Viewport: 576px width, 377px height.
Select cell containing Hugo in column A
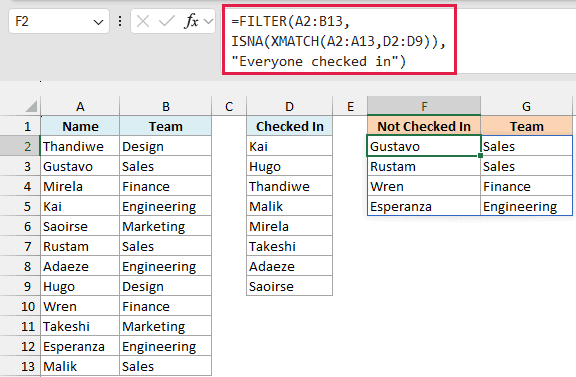pyautogui.click(x=80, y=286)
